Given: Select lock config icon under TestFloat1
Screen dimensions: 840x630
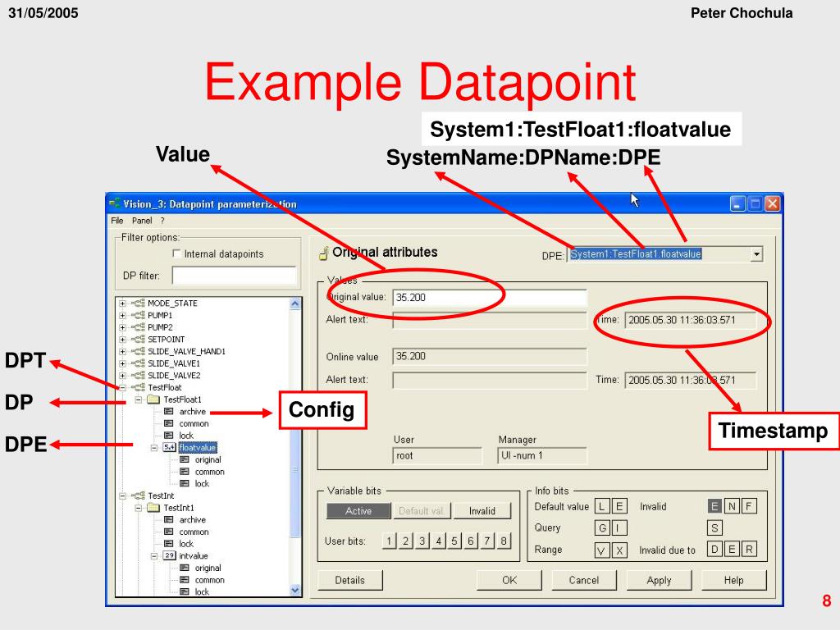Looking at the screenshot, I should pyautogui.click(x=169, y=436).
